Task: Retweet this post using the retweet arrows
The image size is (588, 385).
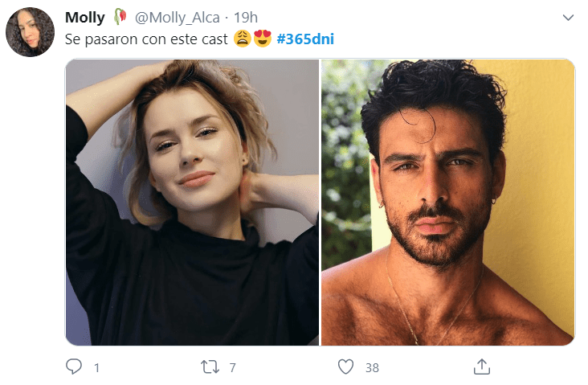Action: [x=210, y=367]
